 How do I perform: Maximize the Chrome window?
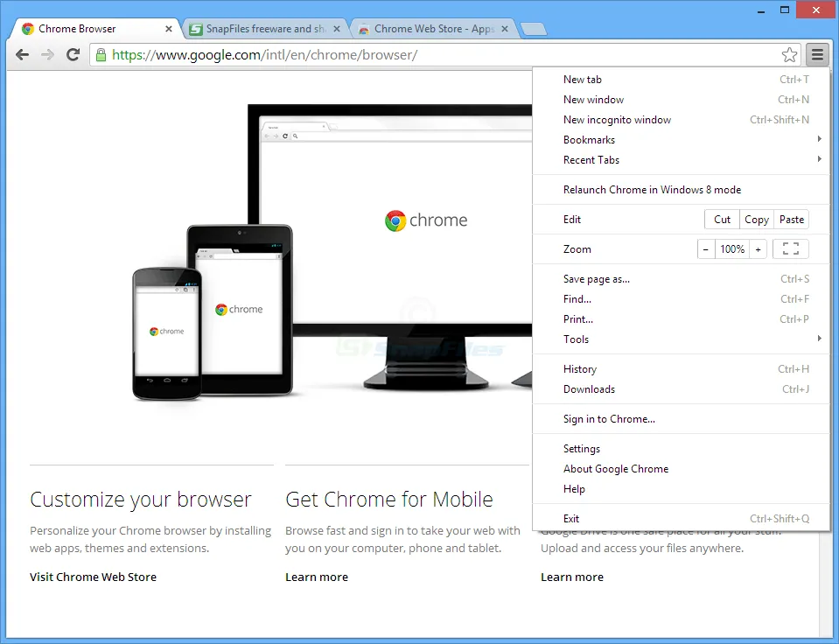click(x=785, y=10)
